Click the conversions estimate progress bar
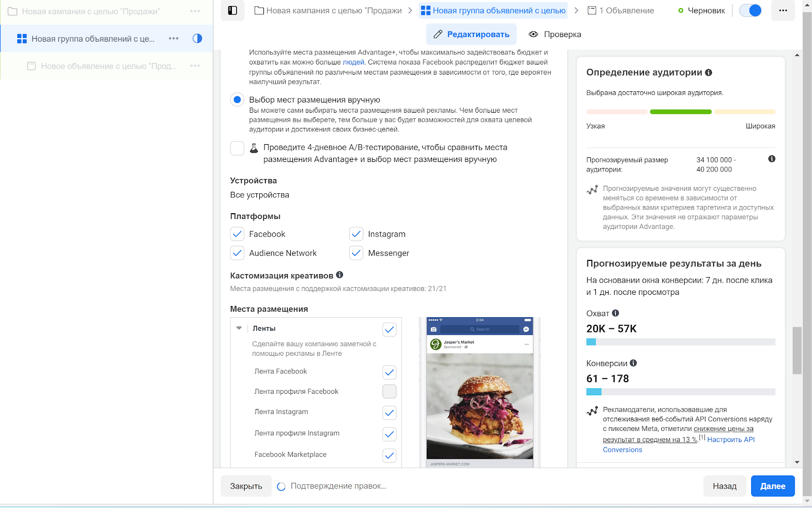The image size is (812, 508). coord(681,392)
